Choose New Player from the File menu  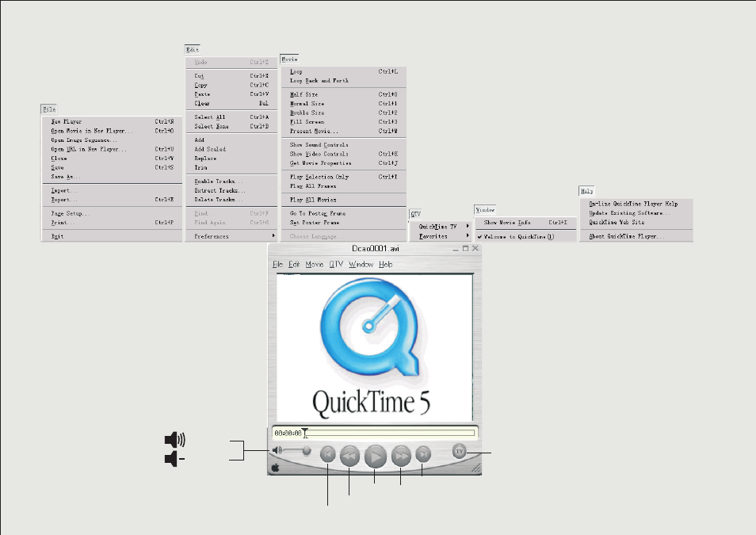112,121
